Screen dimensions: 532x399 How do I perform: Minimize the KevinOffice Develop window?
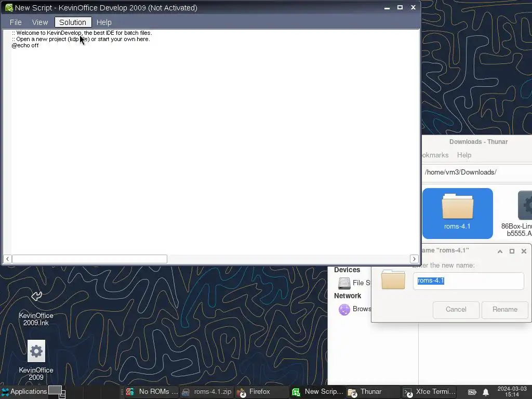(x=387, y=7)
